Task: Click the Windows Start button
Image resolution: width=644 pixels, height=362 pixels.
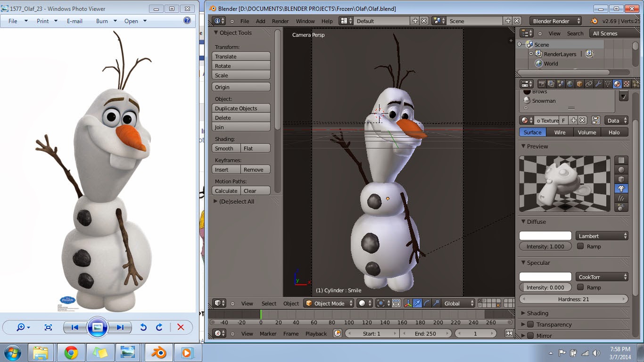Action: 13,353
